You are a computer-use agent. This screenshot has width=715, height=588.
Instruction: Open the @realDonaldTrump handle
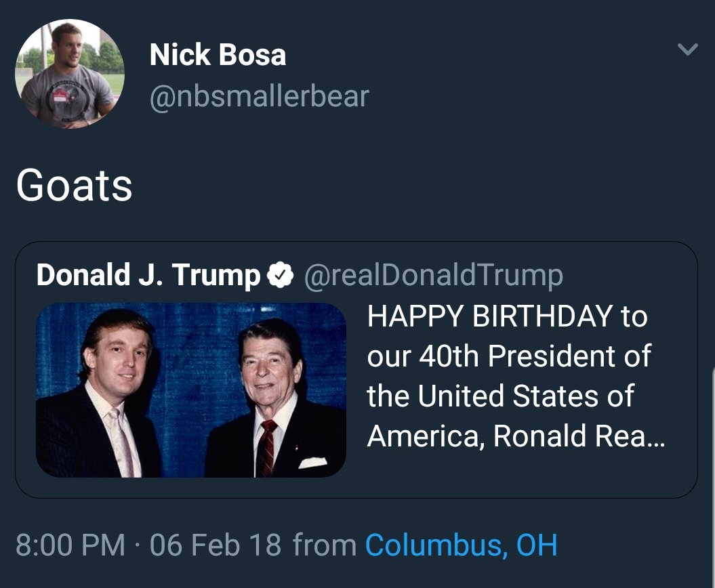(434, 275)
